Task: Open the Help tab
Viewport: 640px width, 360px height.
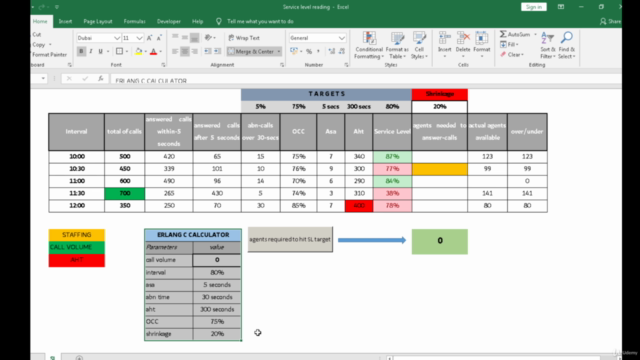Action: (198, 21)
